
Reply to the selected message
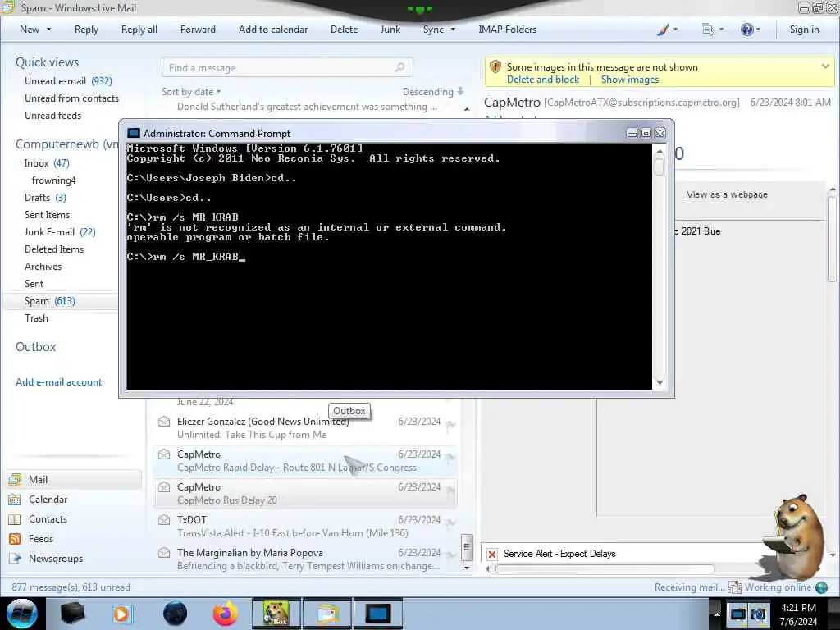tap(86, 30)
